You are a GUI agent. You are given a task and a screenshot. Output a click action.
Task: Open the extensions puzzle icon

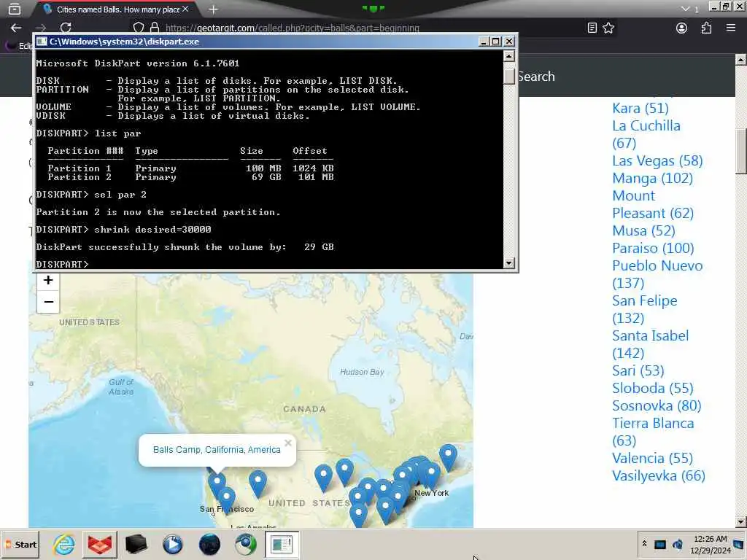706,28
